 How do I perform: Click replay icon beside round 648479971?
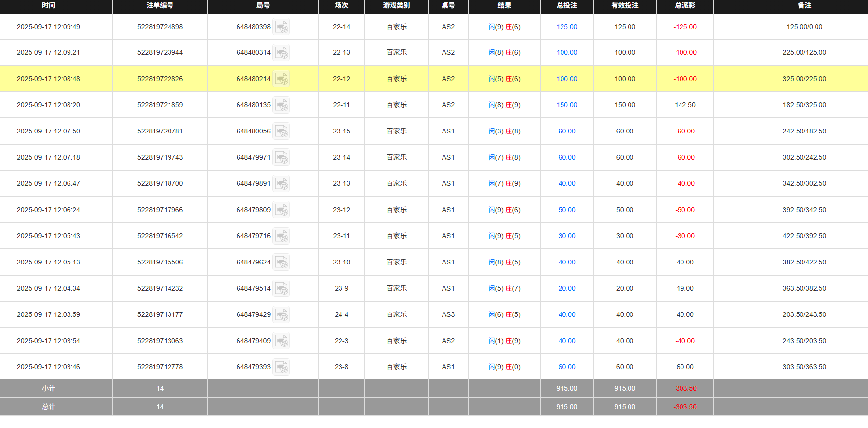point(281,158)
